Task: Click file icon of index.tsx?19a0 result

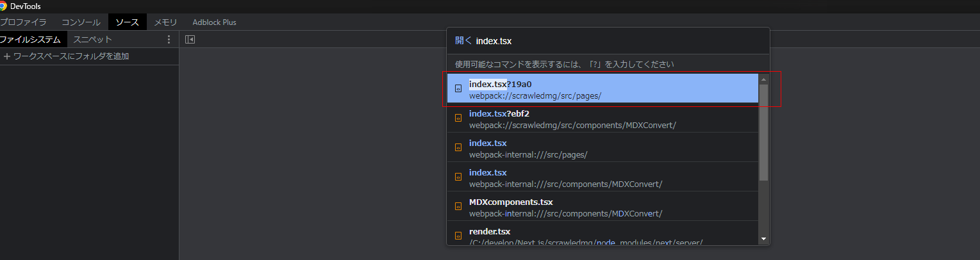Action: pos(458,88)
